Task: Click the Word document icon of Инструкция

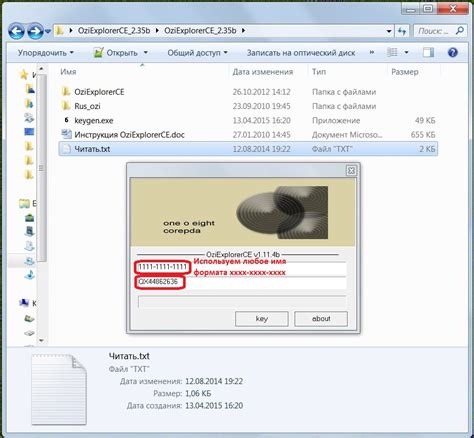Action: [x=66, y=134]
